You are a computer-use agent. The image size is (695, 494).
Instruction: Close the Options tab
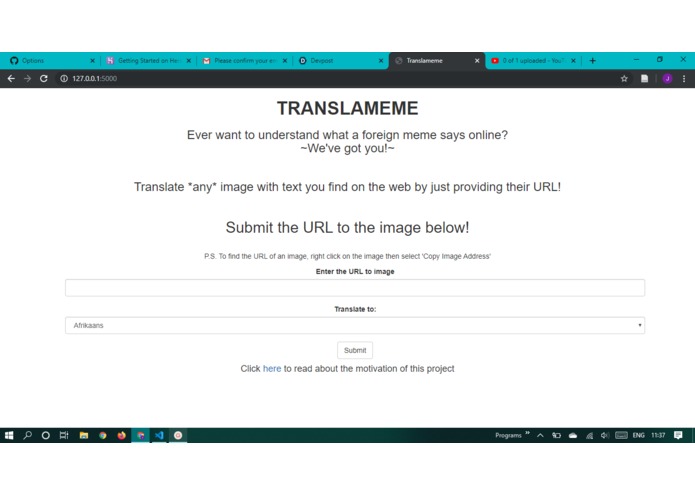[x=92, y=61]
